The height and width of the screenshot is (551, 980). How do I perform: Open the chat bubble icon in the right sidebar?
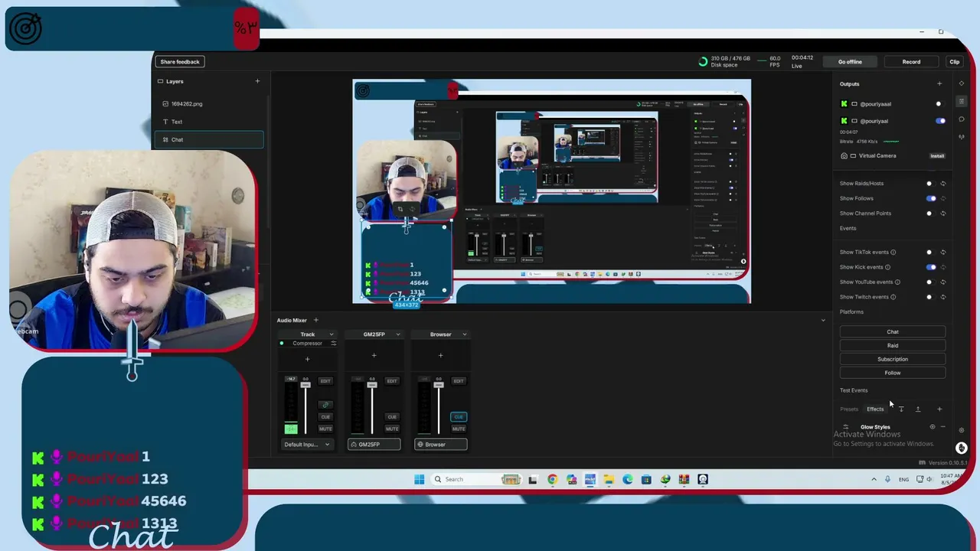click(962, 119)
